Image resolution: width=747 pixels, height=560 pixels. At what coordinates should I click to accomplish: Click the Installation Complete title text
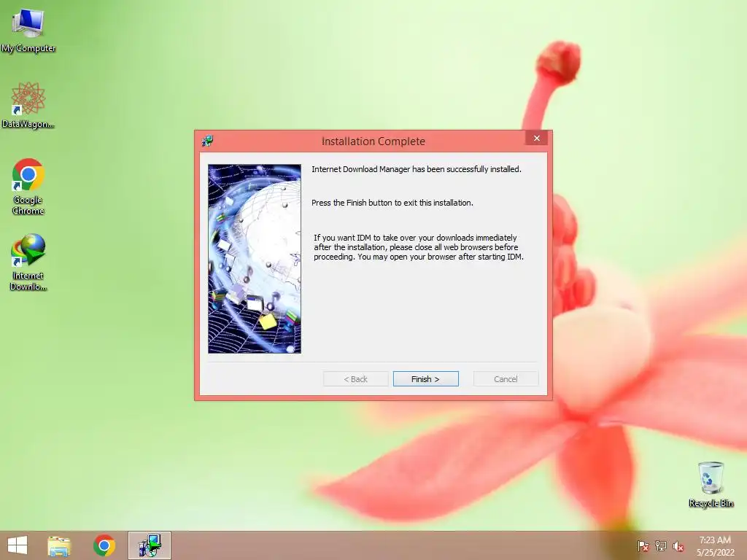373,141
